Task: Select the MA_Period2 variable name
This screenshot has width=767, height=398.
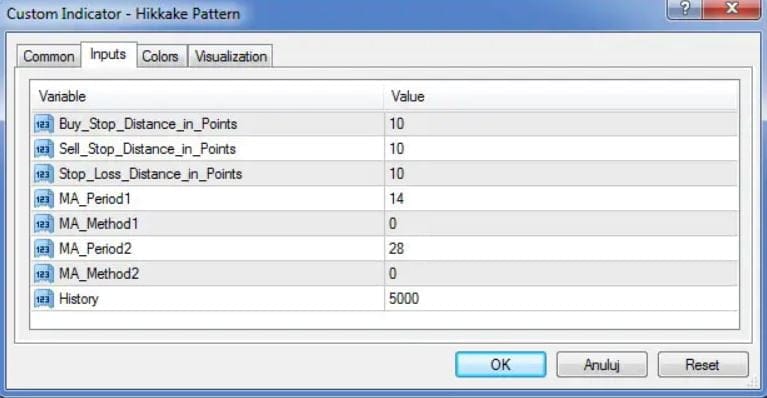Action: (95, 249)
